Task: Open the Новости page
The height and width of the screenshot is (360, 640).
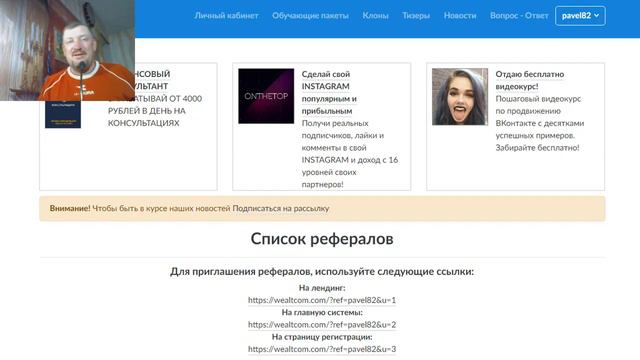Action: 460,16
